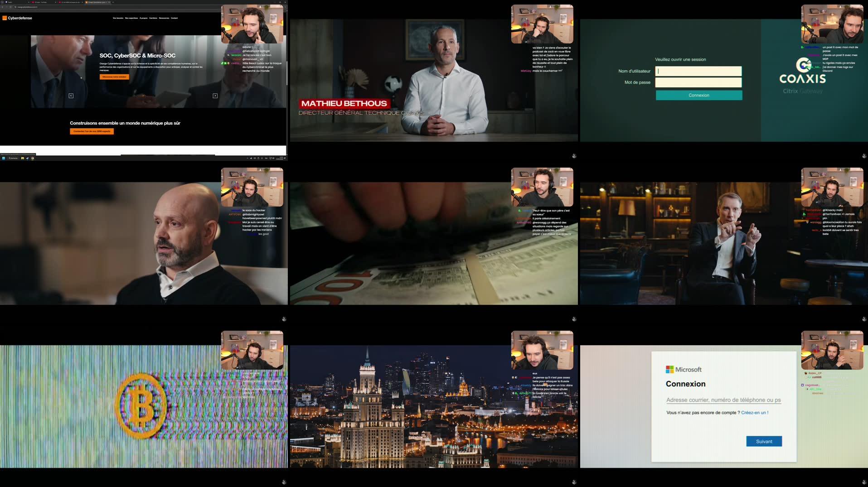Viewport: 868px width, 487px height.
Task: Click the orange 'Découvrez notre solution' button
Action: [114, 77]
